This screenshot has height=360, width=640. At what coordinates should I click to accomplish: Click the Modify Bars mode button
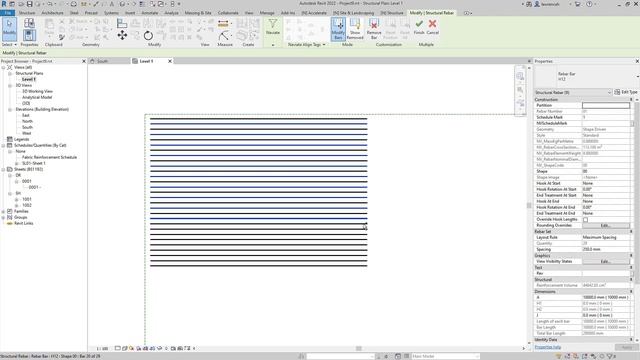coord(338,29)
